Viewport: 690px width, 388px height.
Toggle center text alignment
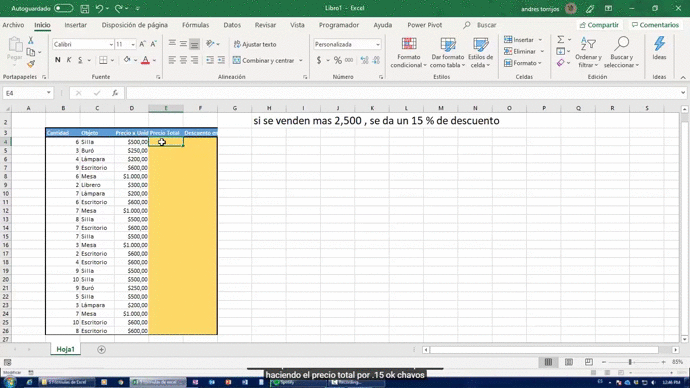(183, 60)
